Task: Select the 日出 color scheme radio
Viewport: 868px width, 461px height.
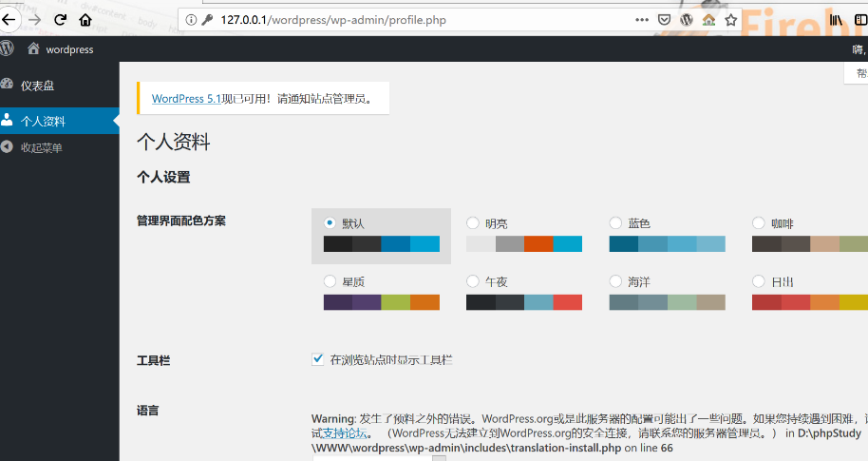Action: click(x=759, y=281)
